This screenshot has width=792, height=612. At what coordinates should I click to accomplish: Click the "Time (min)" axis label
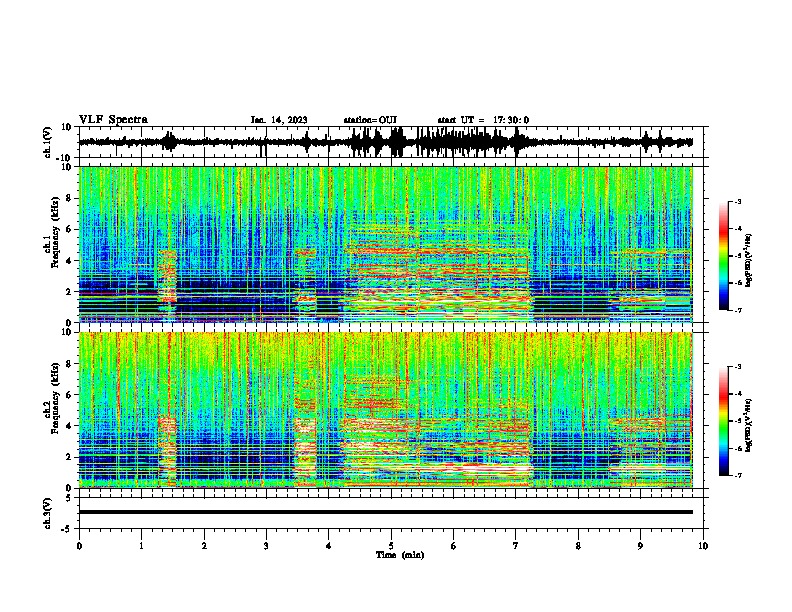[400, 555]
